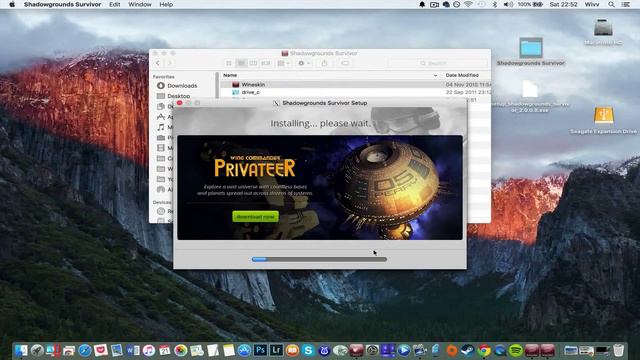Switch Finder to list view
Viewport: 640px width, 360px height.
click(241, 63)
